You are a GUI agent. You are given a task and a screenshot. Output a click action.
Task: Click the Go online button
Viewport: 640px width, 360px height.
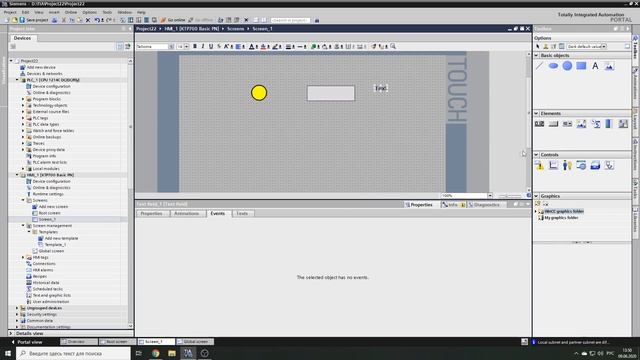click(173, 20)
